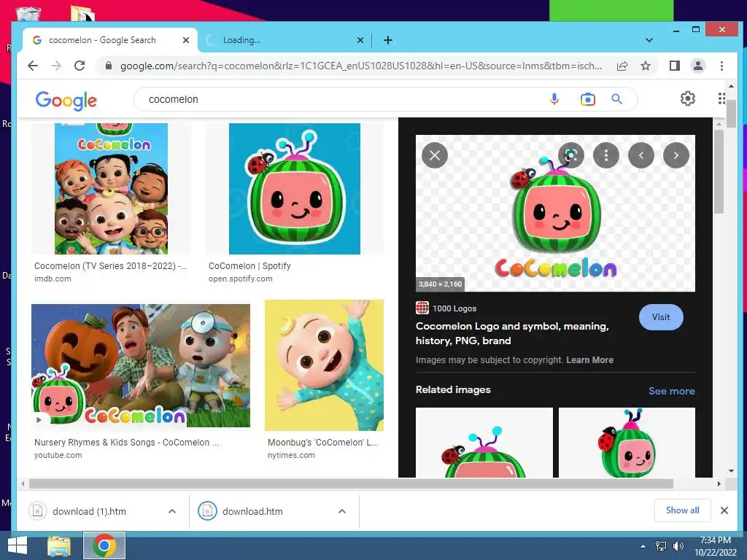Search inside image with Lens icon

point(571,155)
